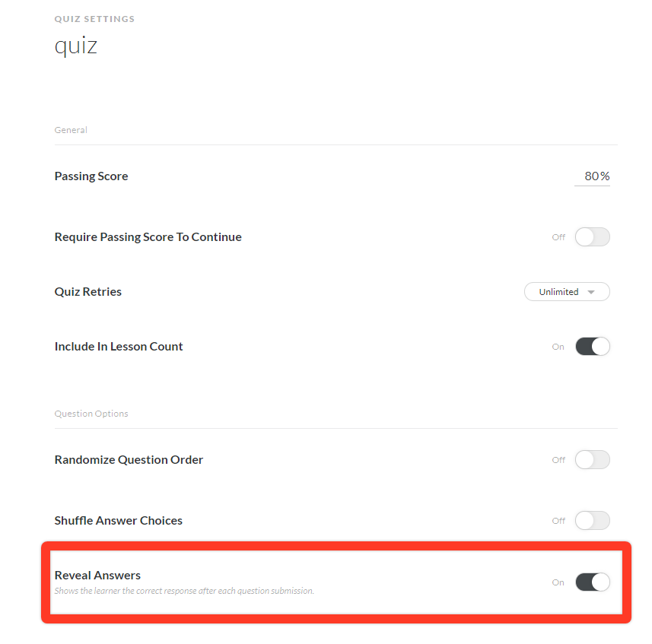
Task: Click the Quiz Retries label
Action: tap(88, 292)
